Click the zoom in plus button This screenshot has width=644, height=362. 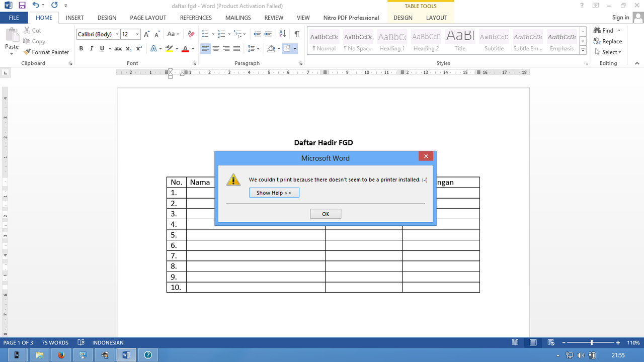pos(618,342)
